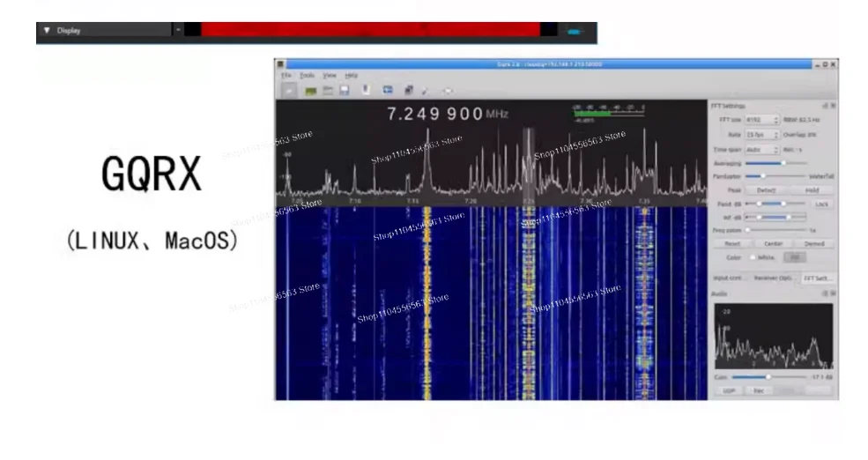868x460 pixels.
Task: Click the Averaging slider
Action: click(775, 163)
